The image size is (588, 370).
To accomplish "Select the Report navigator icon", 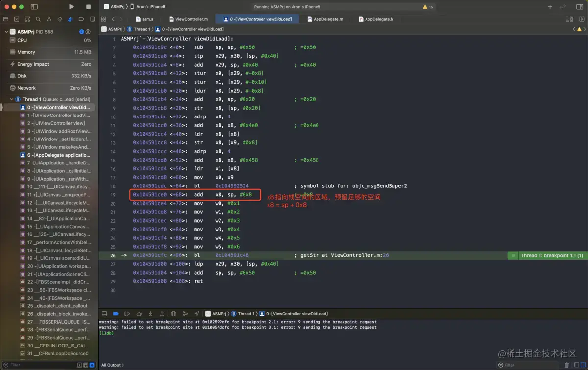I will click(x=92, y=19).
